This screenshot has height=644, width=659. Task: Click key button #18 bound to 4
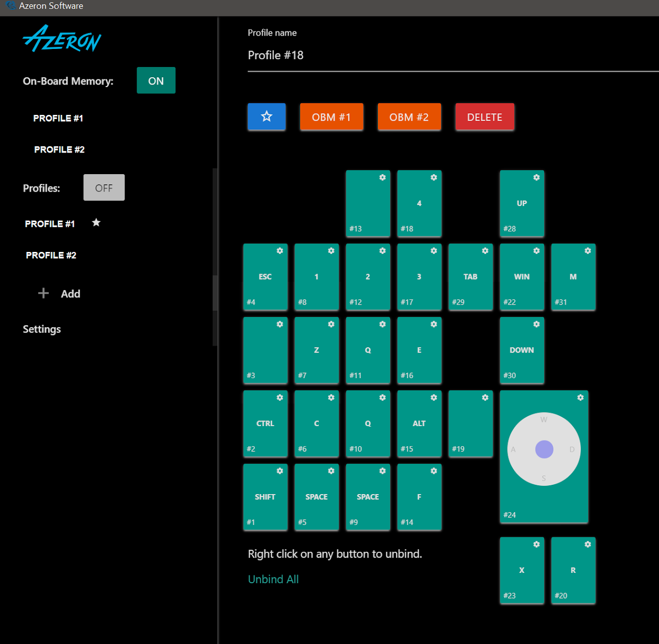pos(419,204)
